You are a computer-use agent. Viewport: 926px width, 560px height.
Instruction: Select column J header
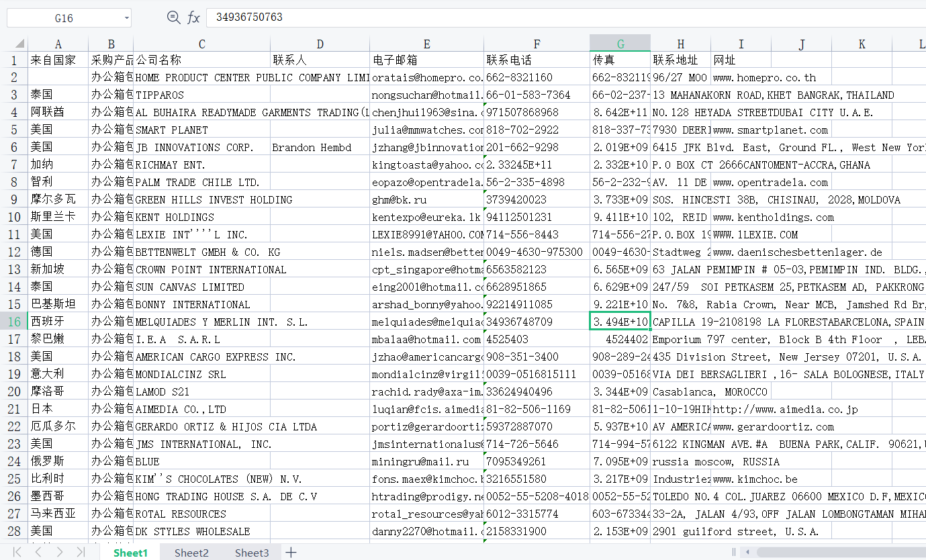802,44
